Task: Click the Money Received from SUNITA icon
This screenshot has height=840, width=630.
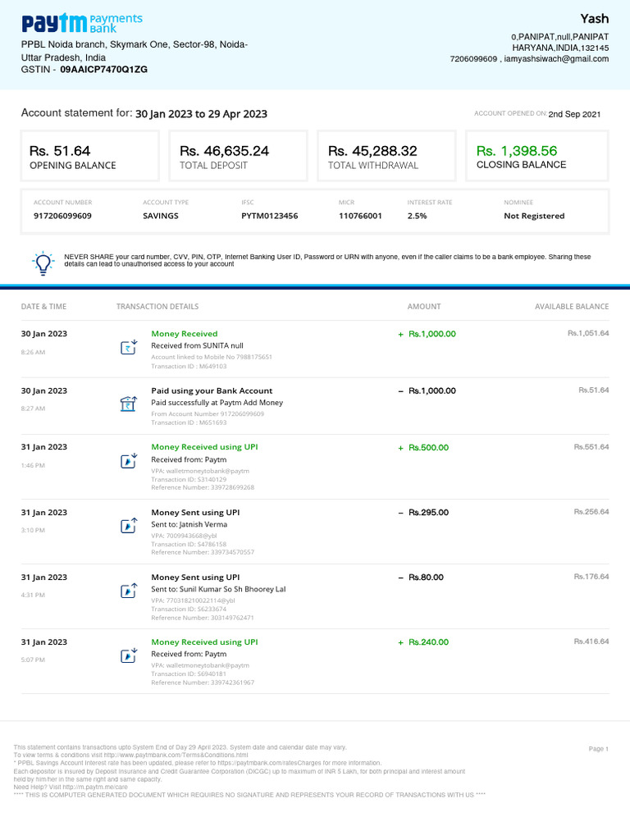Action: coord(129,347)
